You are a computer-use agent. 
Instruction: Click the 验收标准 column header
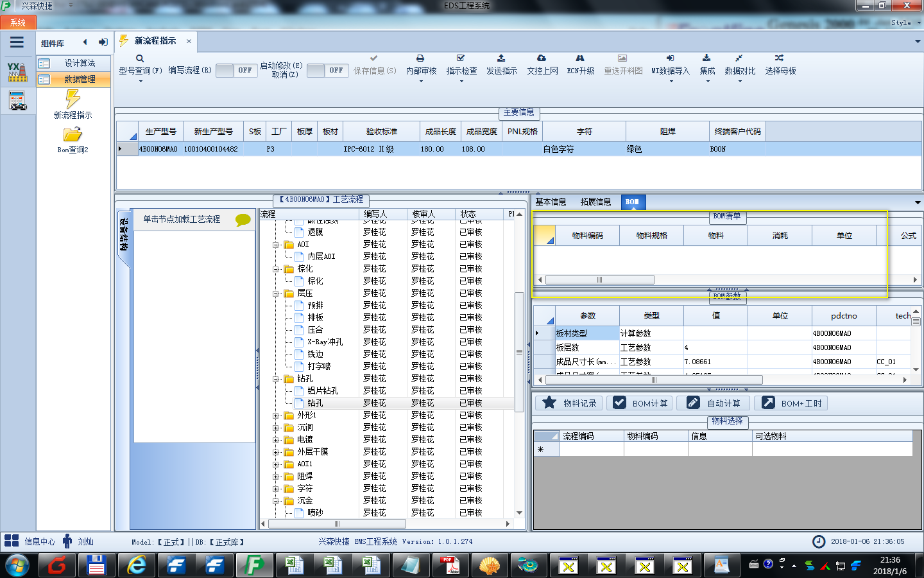pos(382,131)
